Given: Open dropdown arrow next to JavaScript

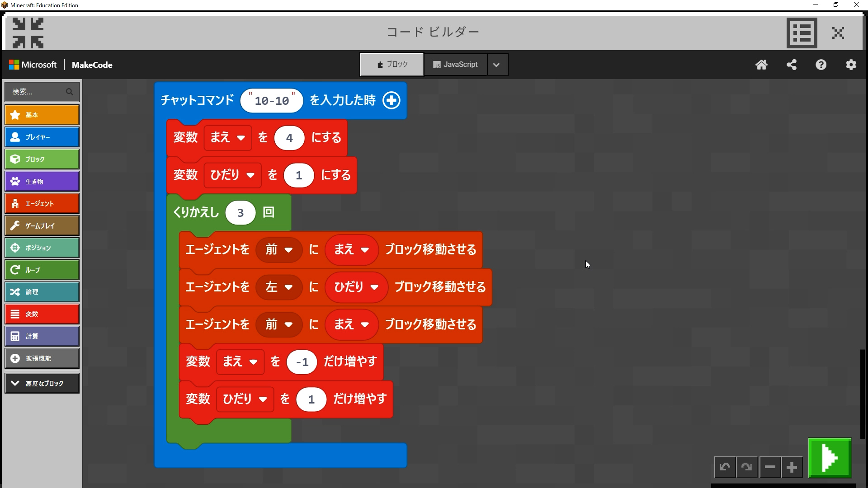Looking at the screenshot, I should point(497,65).
